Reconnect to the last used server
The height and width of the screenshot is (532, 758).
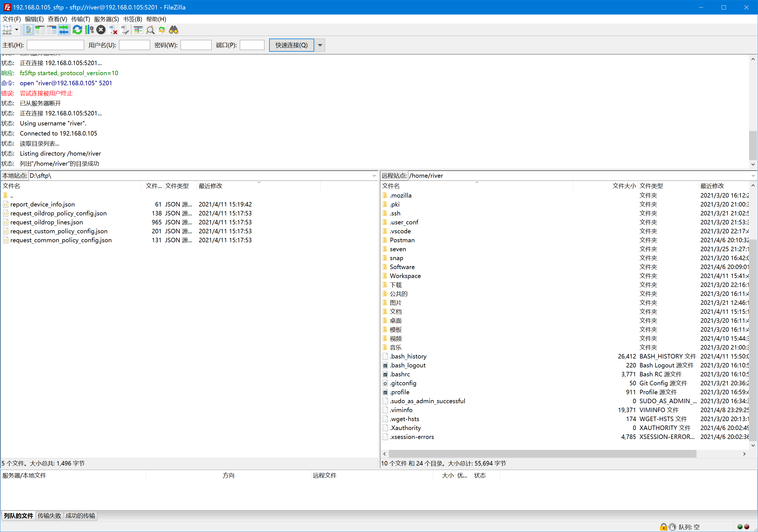tap(125, 30)
